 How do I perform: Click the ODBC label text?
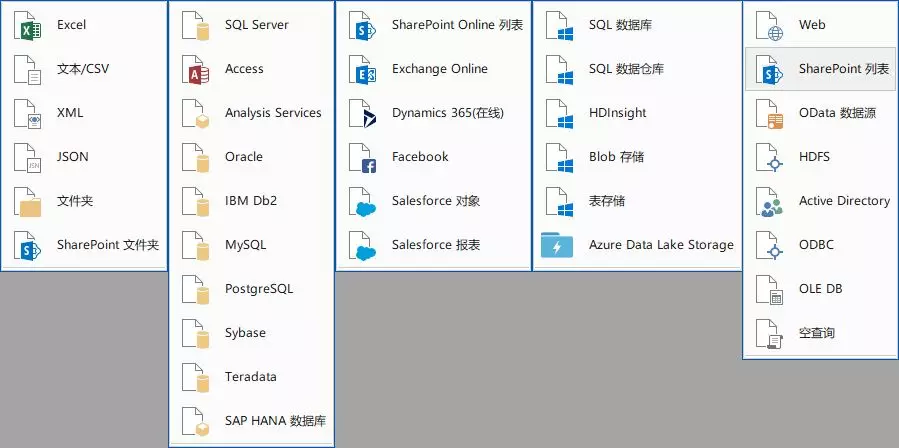point(816,246)
